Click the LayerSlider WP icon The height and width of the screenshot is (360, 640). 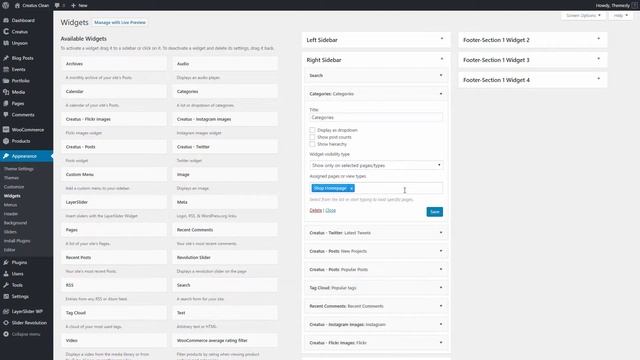(6, 311)
